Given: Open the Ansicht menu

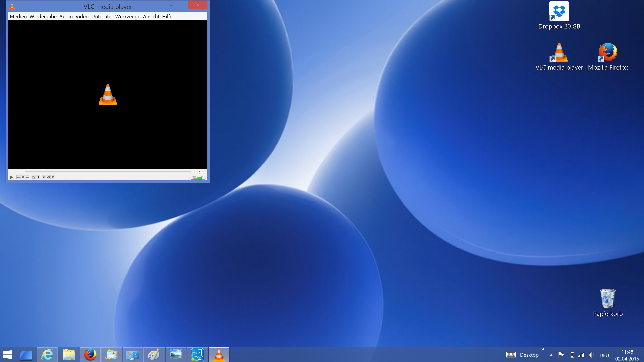Looking at the screenshot, I should click(151, 16).
